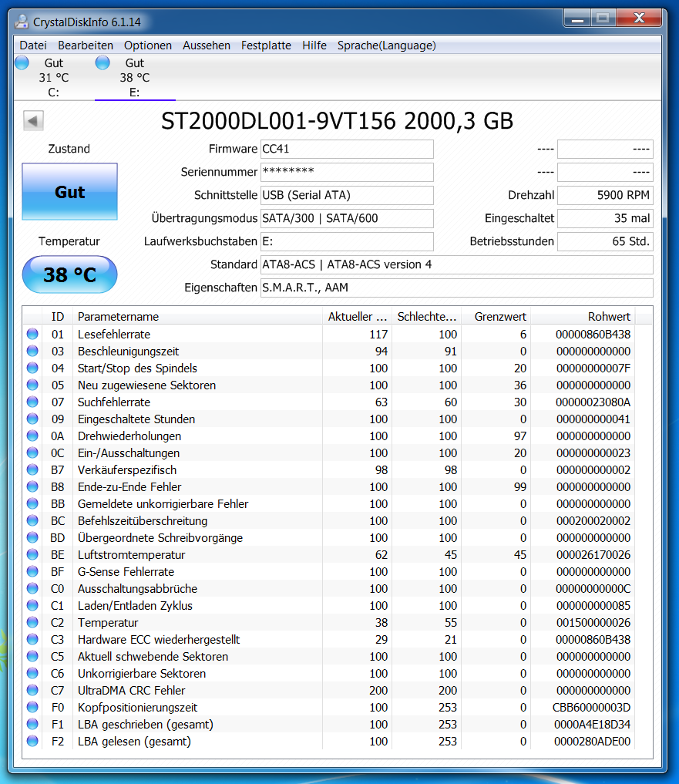Screen dimensions: 679x784
Task: Select the Aktuell schwebende Sektoren row
Action: point(329,657)
